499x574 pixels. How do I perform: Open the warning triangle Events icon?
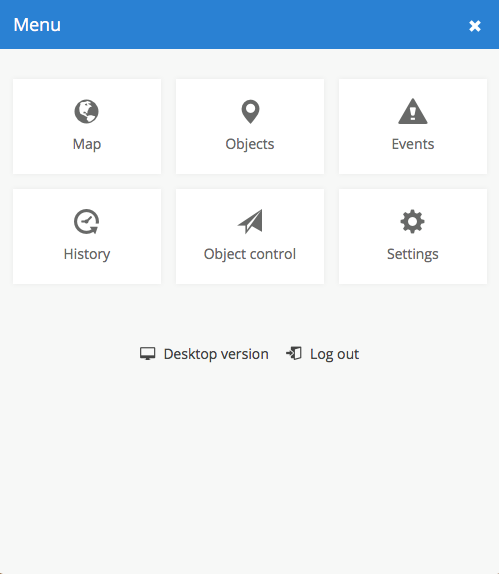point(413,111)
